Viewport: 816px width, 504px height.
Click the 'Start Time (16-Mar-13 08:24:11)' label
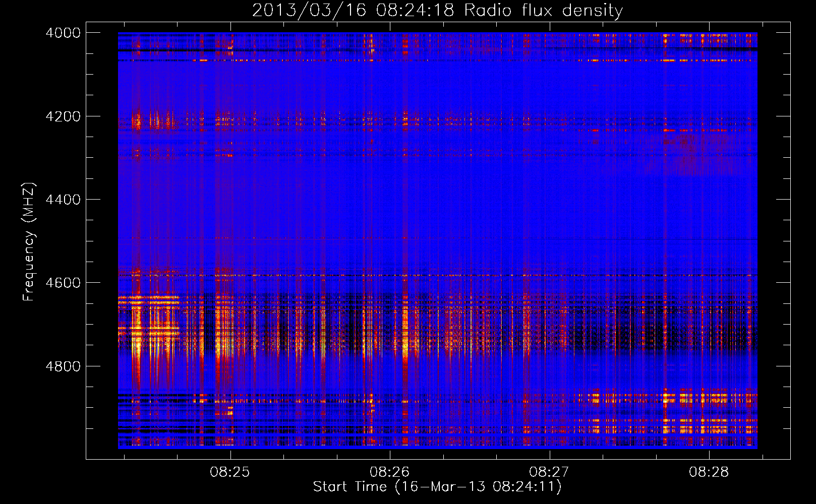point(437,487)
